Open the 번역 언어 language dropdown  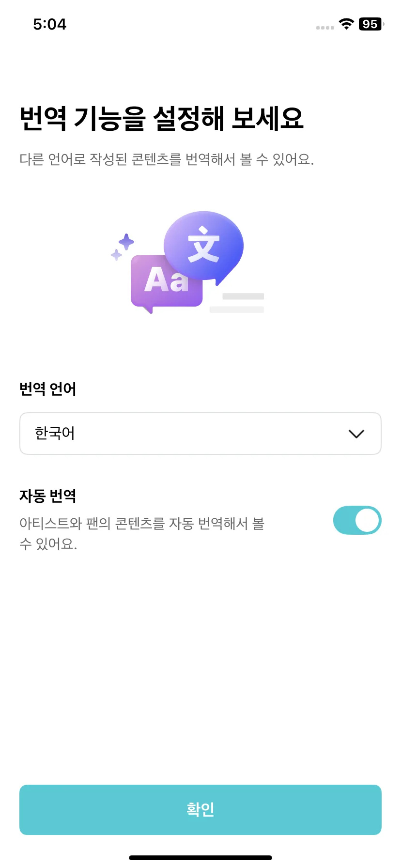(200, 434)
